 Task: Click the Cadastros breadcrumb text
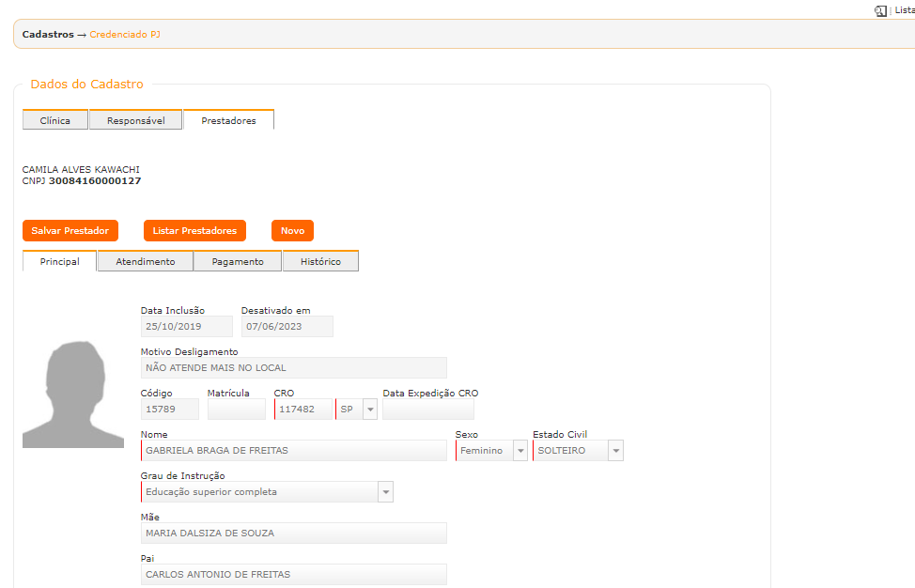[48, 35]
